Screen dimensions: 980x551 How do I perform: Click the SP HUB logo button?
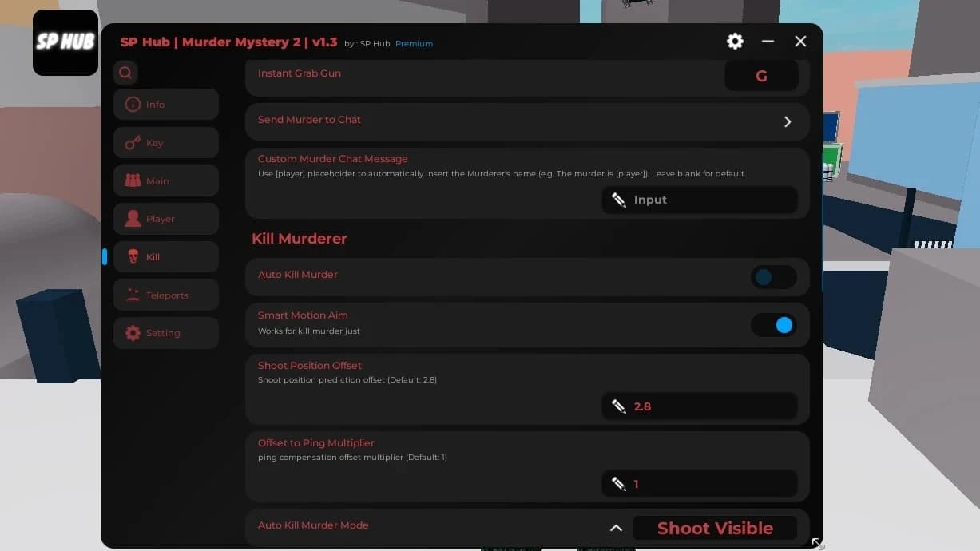(x=65, y=42)
